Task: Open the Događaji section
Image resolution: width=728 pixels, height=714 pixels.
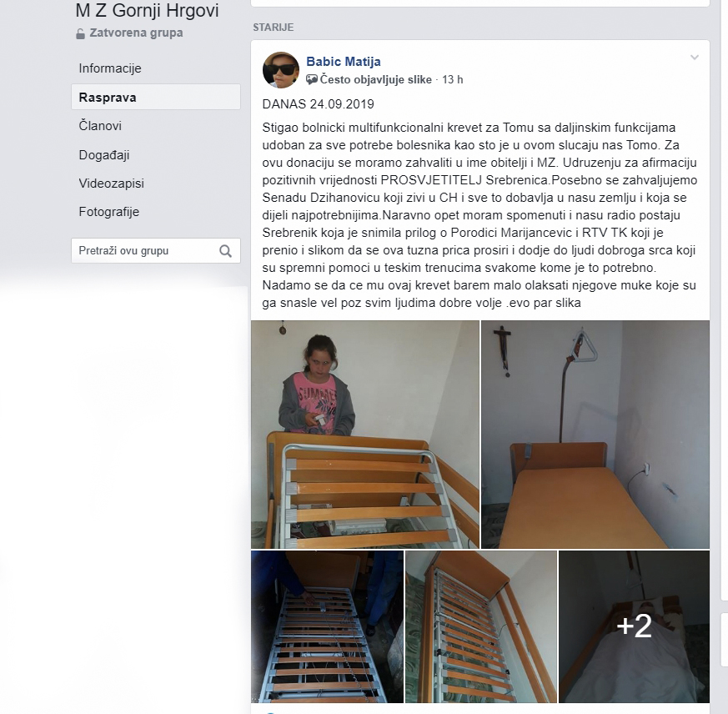Action: tap(104, 155)
